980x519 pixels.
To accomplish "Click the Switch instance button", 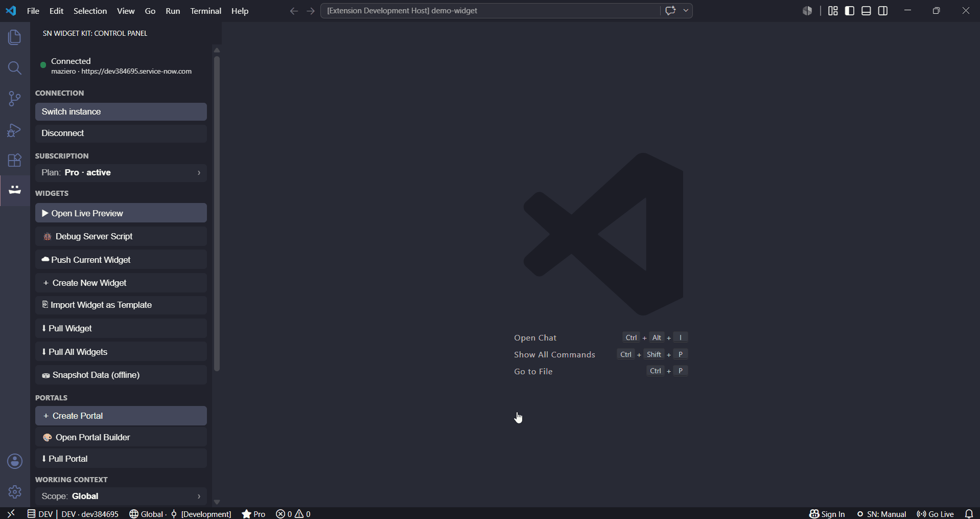I will [x=121, y=111].
